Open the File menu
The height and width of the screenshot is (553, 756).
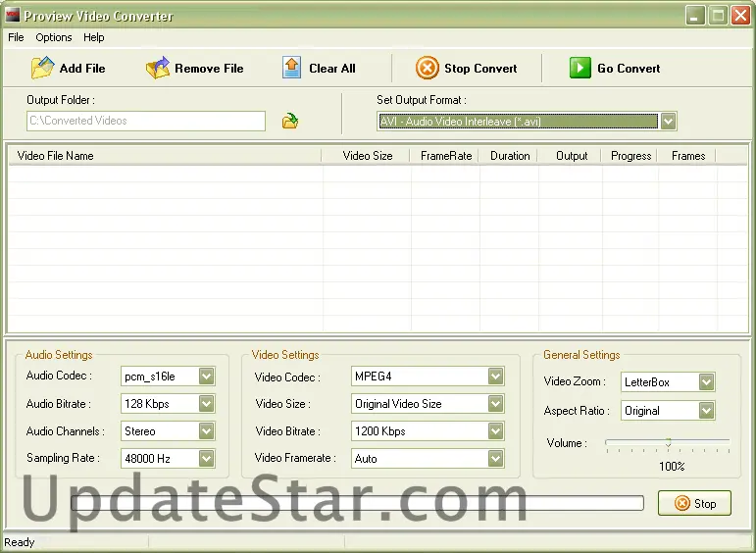click(16, 37)
